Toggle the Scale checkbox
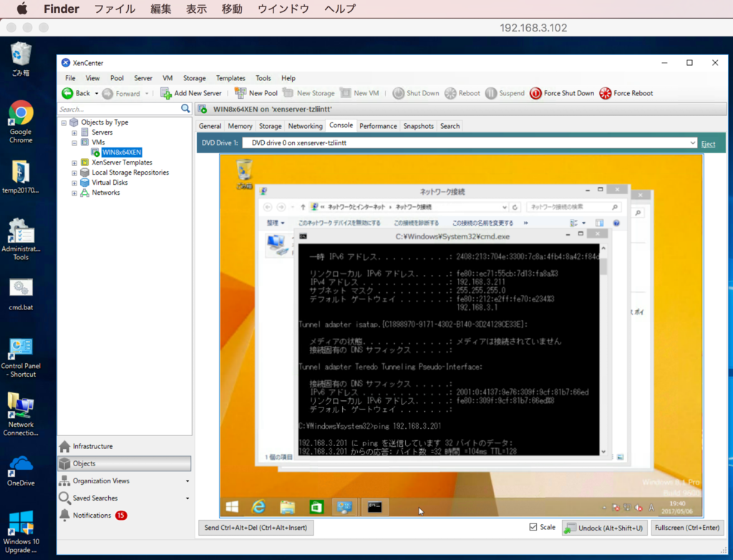The width and height of the screenshot is (733, 560). [533, 527]
